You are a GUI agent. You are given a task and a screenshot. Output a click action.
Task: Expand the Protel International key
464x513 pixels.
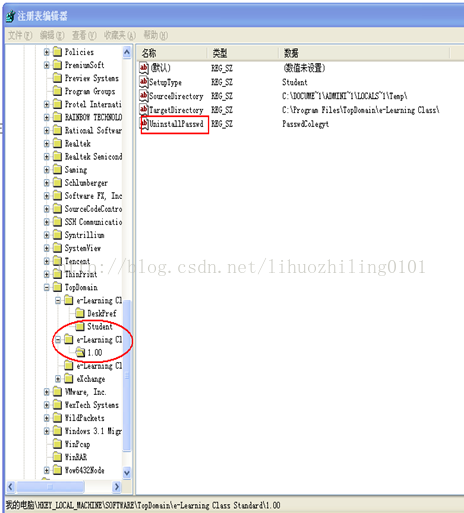pos(47,104)
